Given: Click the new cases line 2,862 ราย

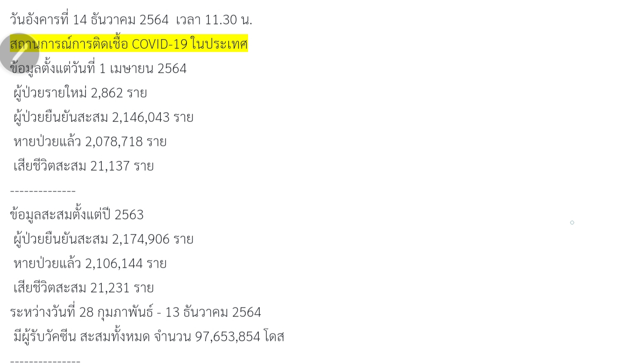Looking at the screenshot, I should pyautogui.click(x=80, y=93).
